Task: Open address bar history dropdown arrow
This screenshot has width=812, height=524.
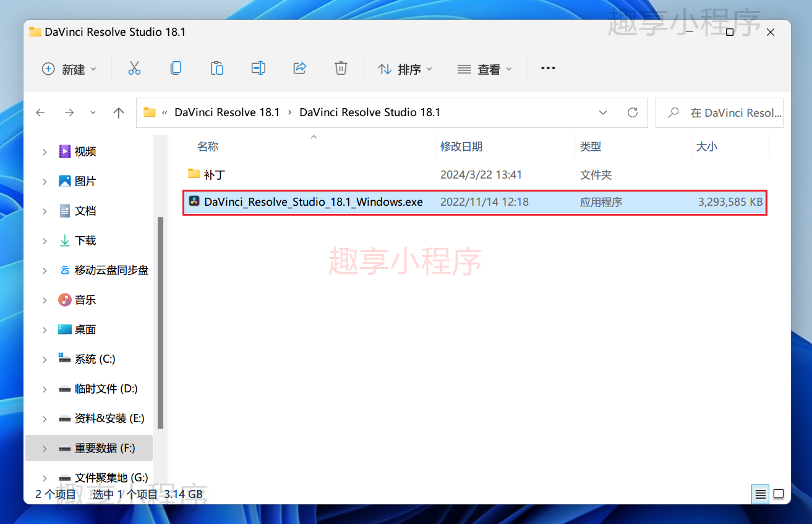Action: coord(603,112)
